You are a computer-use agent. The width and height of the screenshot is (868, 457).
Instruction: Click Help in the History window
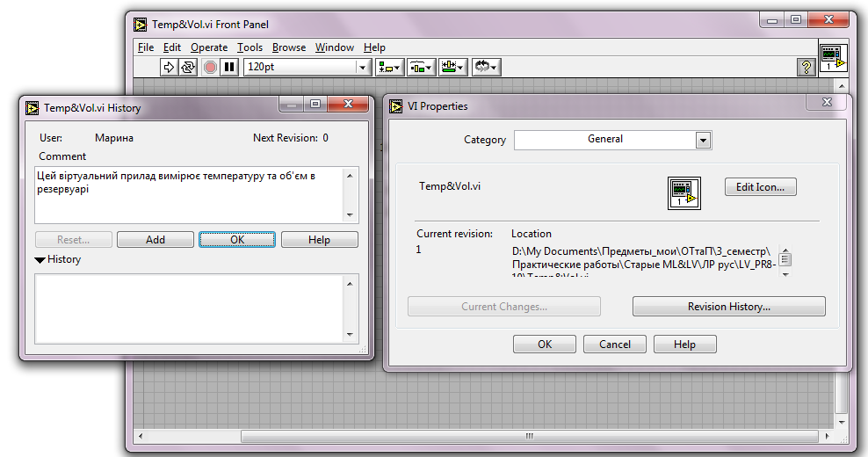pyautogui.click(x=320, y=240)
